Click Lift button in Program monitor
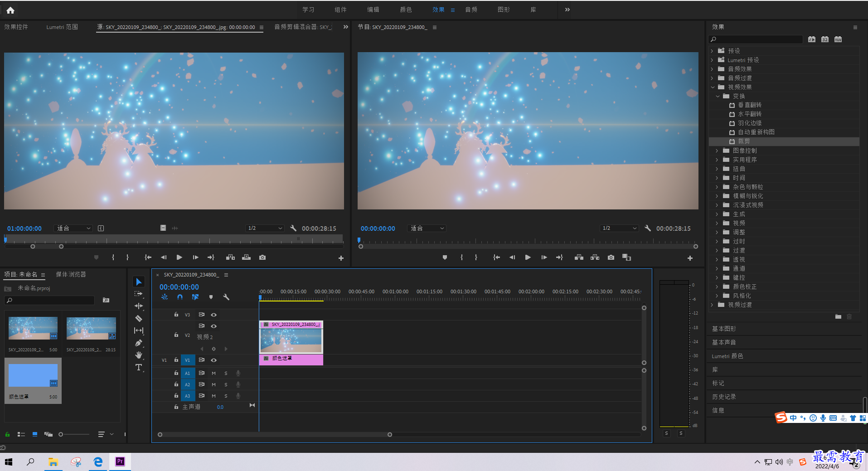The height and width of the screenshot is (471, 868). 579,257
